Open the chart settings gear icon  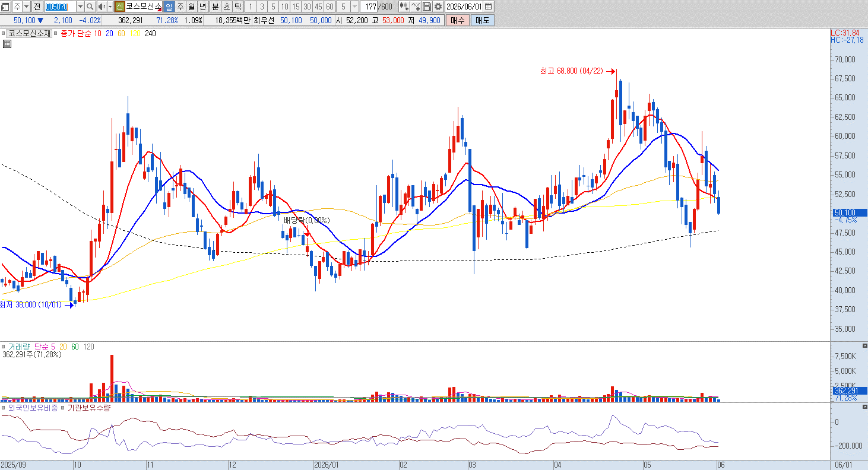(x=438, y=7)
